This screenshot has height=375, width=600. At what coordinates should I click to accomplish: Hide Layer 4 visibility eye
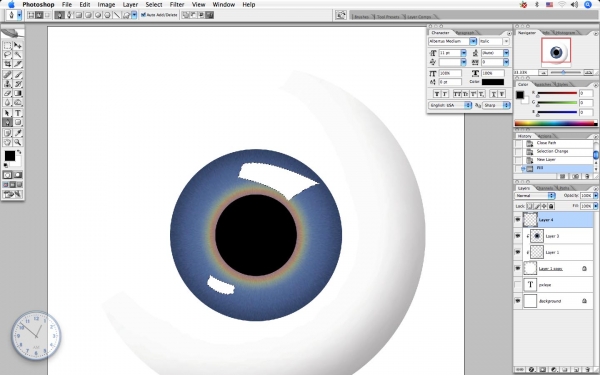(518, 220)
